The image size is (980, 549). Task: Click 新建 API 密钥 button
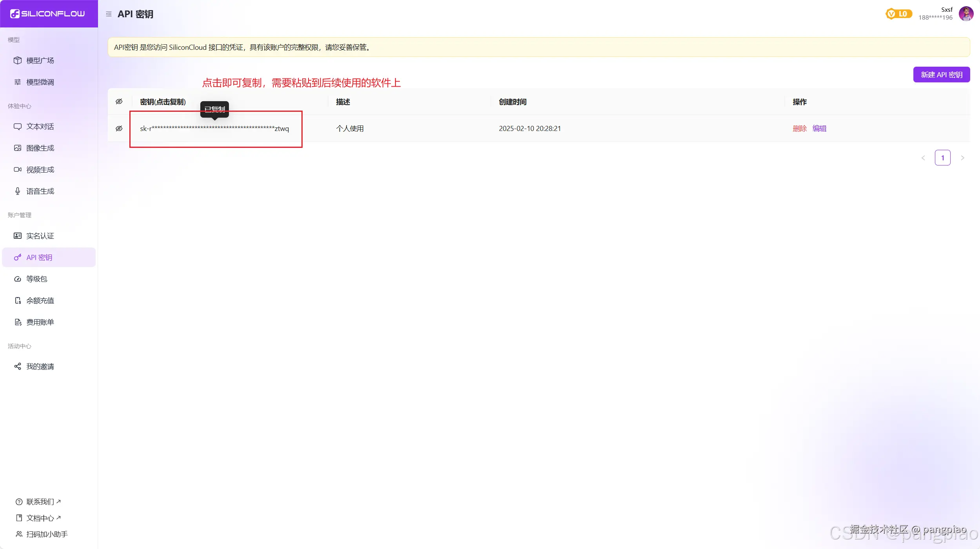941,75
